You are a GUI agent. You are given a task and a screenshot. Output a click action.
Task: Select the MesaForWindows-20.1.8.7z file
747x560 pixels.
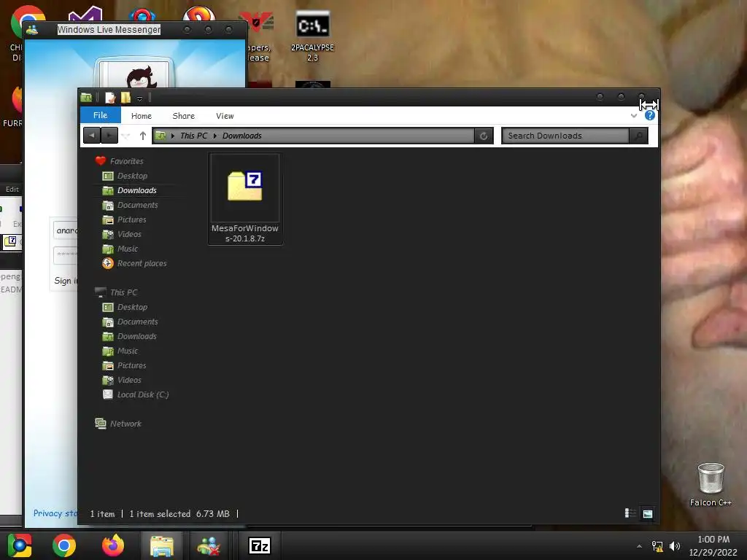point(245,199)
